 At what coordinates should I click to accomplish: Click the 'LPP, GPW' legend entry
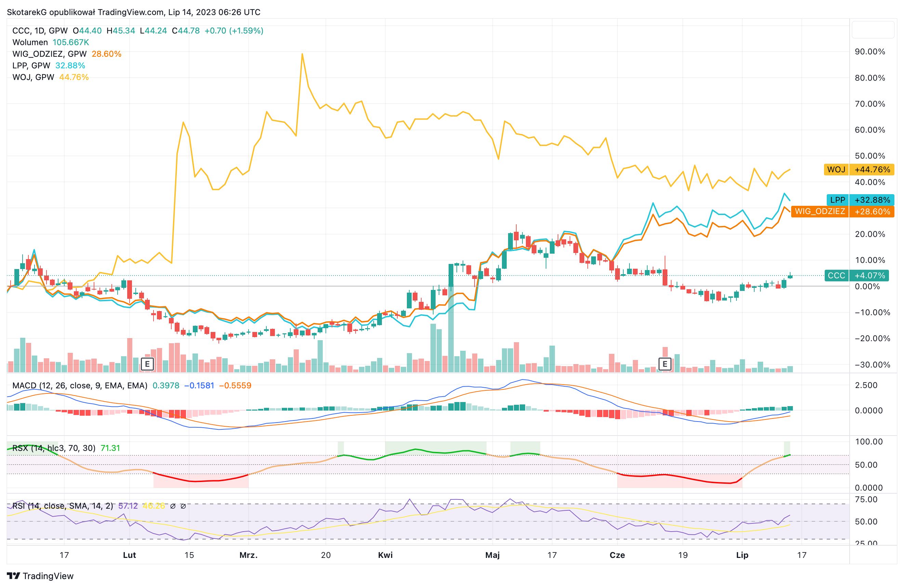tap(31, 66)
